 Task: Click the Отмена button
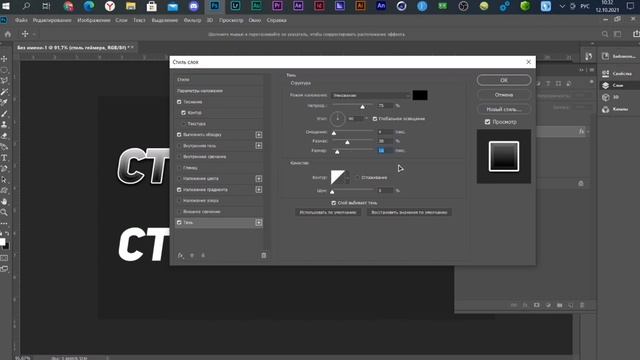(504, 95)
